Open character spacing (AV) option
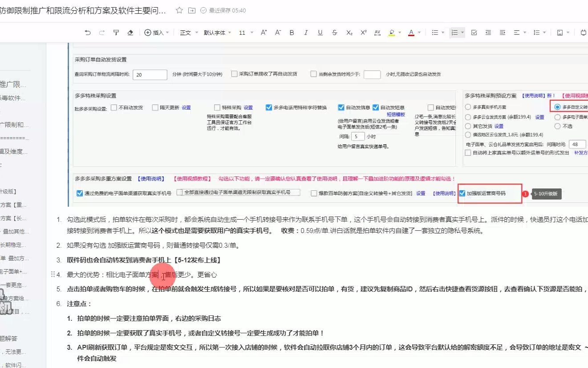This screenshot has width=588, height=368. [x=377, y=33]
